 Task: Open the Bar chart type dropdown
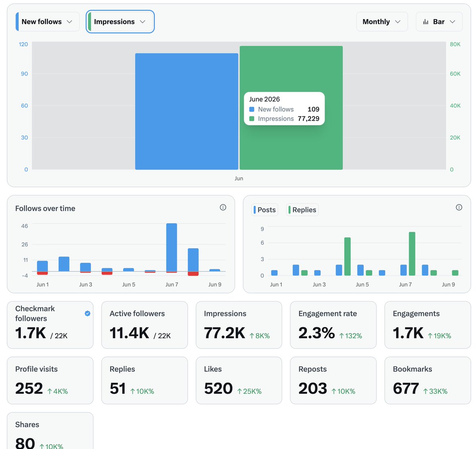(x=439, y=21)
